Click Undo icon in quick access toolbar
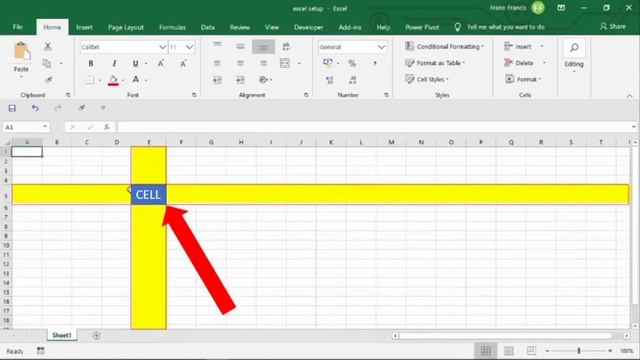 point(35,108)
